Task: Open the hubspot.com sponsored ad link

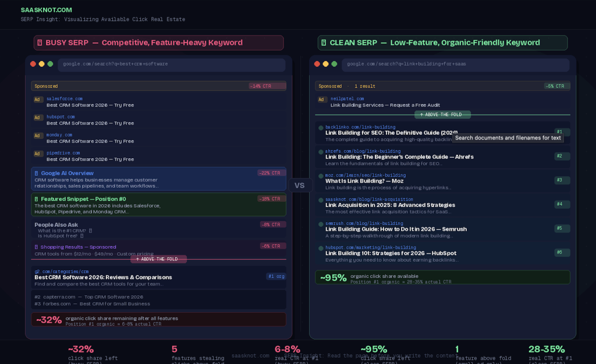Action: (90, 123)
